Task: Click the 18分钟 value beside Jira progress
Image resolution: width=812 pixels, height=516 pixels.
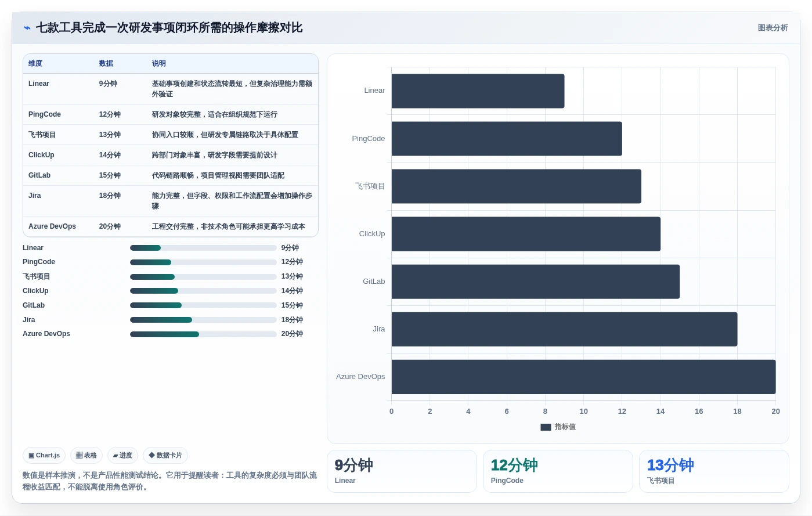Action: [293, 320]
